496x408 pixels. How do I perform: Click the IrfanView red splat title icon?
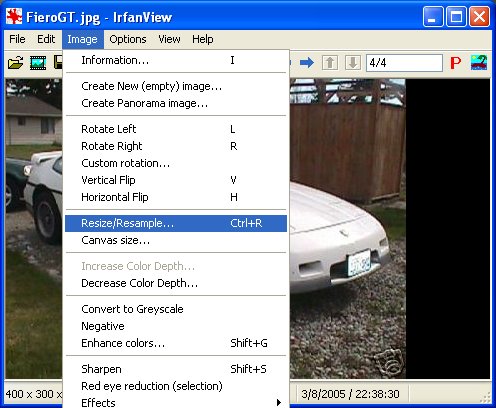[x=14, y=17]
